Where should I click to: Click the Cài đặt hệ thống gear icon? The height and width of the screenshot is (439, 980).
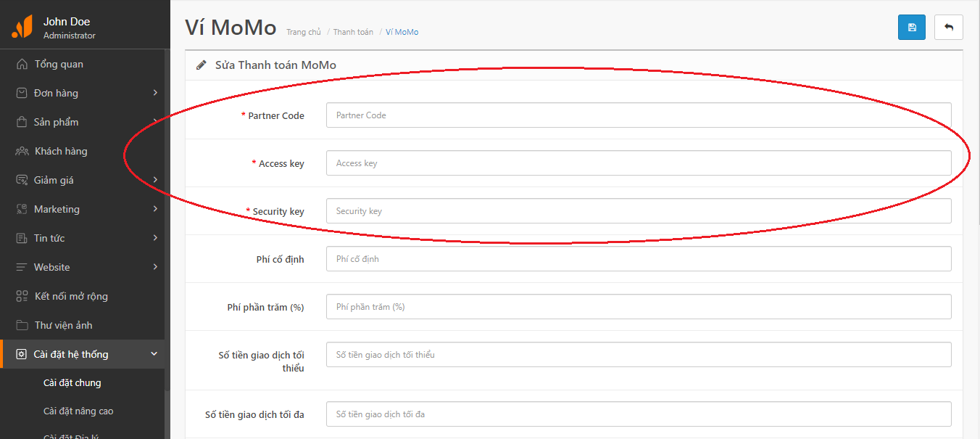click(x=22, y=354)
